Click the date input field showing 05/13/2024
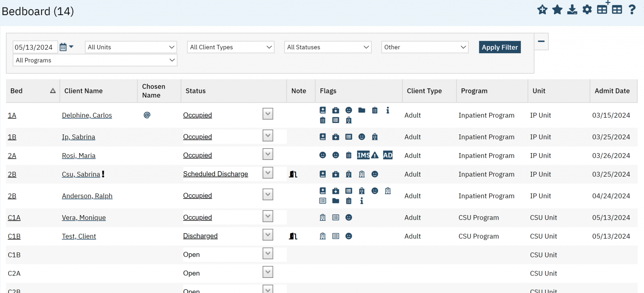Screen dimensions: 644x293 coord(35,47)
